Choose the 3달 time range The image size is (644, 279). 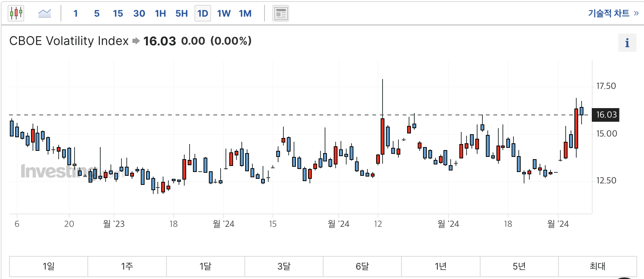284,267
